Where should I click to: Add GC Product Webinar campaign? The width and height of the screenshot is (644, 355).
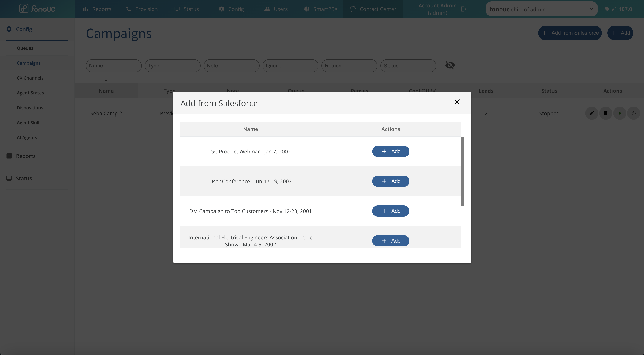pyautogui.click(x=390, y=151)
